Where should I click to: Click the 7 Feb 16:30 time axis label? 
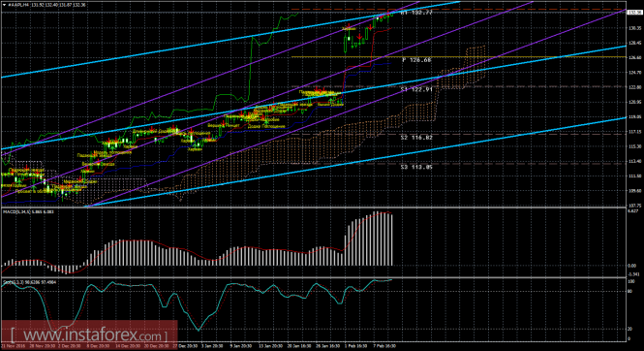tap(384, 346)
